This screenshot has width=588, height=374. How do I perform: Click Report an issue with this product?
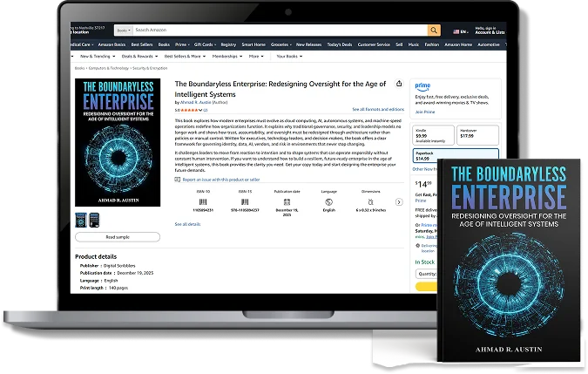coord(221,180)
